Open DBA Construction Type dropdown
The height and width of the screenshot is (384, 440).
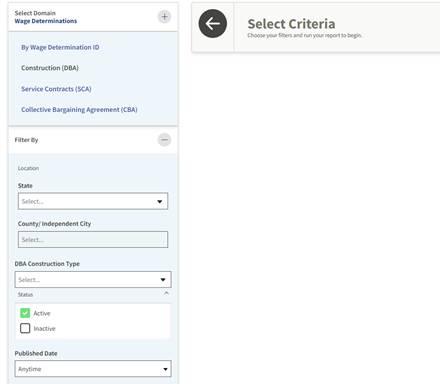click(93, 280)
